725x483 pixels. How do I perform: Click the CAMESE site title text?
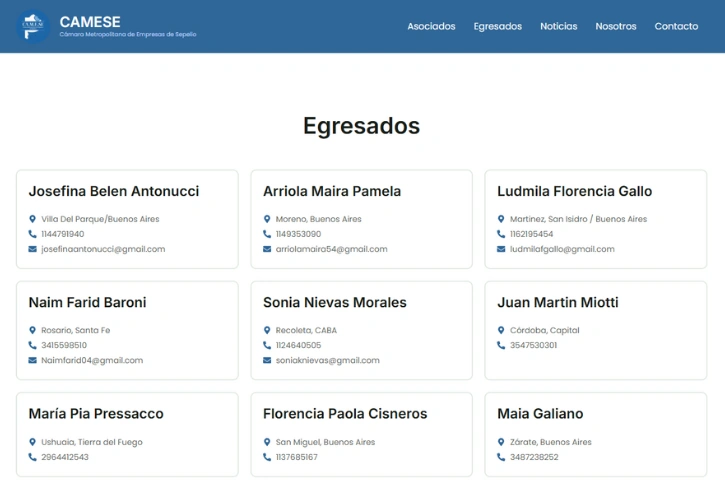tap(90, 21)
